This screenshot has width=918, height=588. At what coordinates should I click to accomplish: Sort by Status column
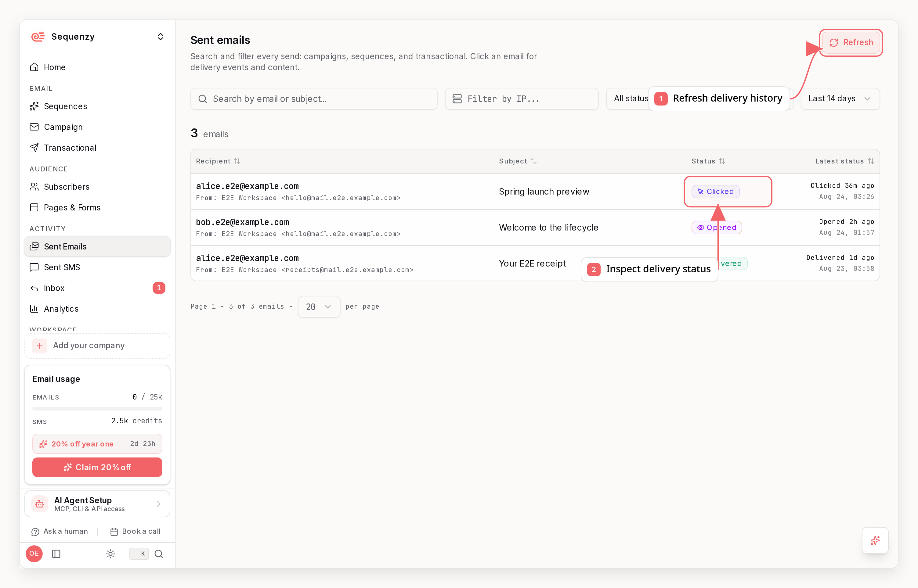[708, 161]
